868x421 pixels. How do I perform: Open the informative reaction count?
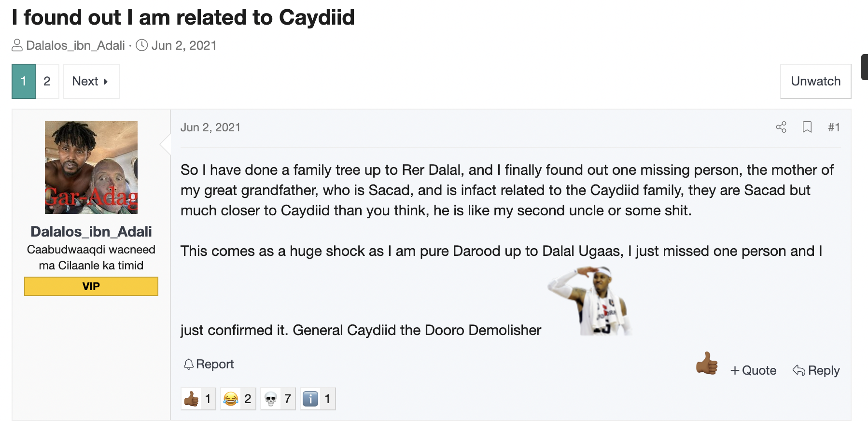(x=318, y=399)
